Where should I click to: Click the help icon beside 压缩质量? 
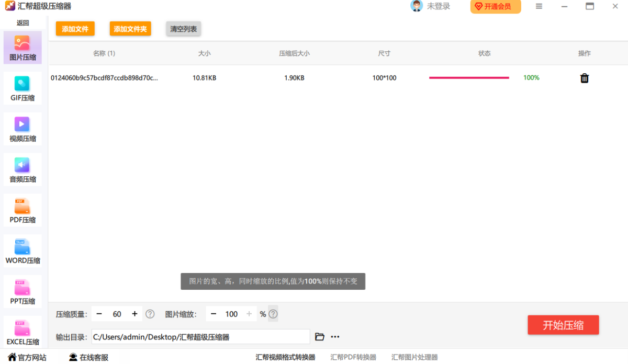pos(150,314)
